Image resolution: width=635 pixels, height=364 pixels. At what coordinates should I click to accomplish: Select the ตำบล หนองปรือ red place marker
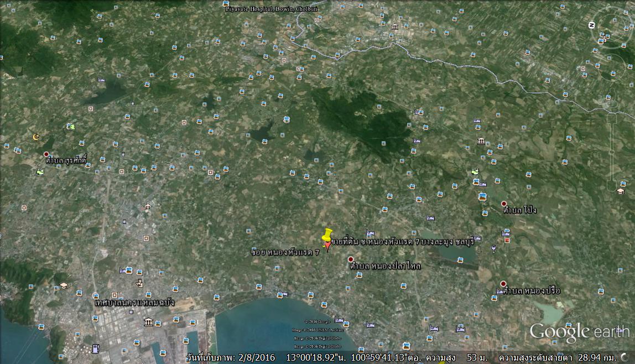pos(503,284)
